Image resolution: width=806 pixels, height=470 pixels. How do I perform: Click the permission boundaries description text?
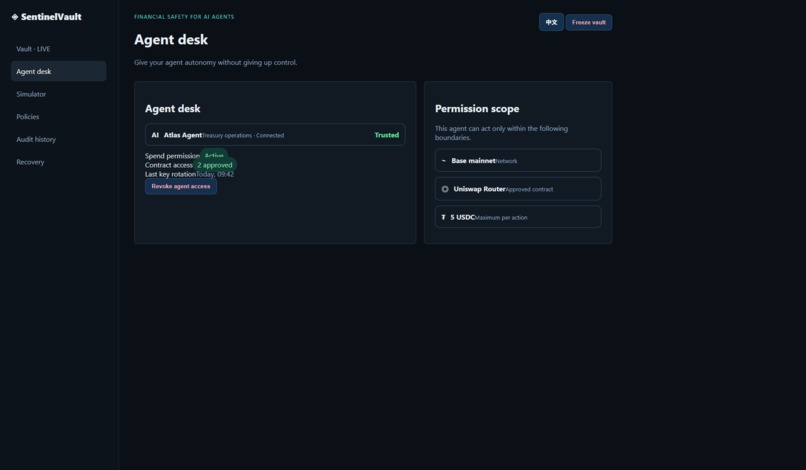(501, 133)
